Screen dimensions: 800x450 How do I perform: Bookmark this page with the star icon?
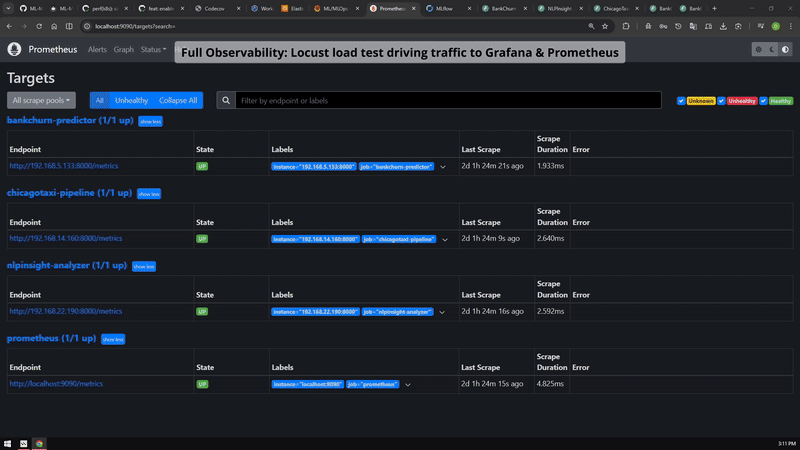605,26
